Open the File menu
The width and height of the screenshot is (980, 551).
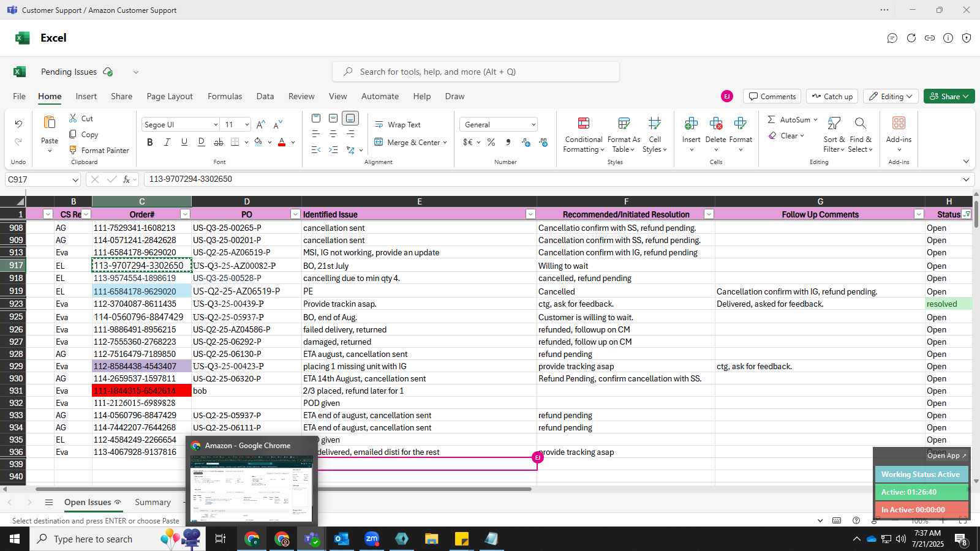click(x=20, y=96)
